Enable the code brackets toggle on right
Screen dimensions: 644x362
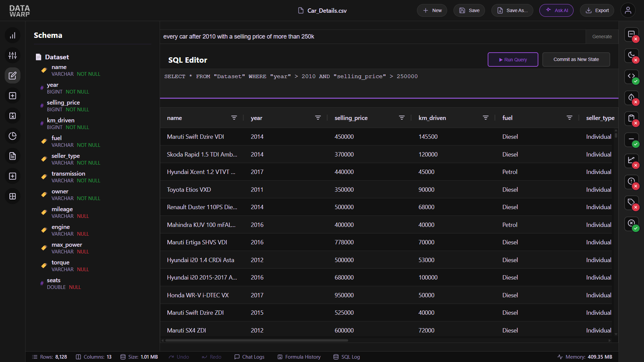(632, 76)
